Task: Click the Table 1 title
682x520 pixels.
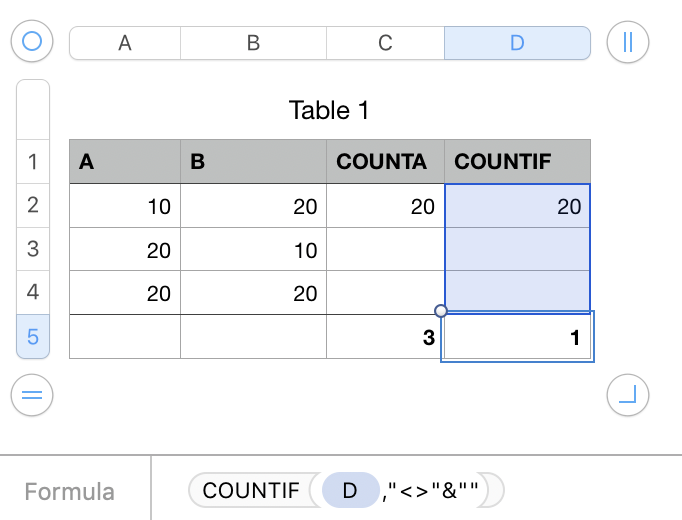Action: click(x=329, y=110)
